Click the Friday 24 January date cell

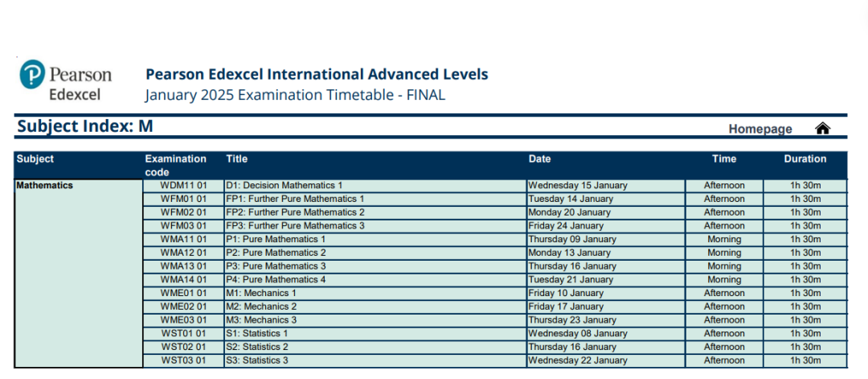point(565,226)
